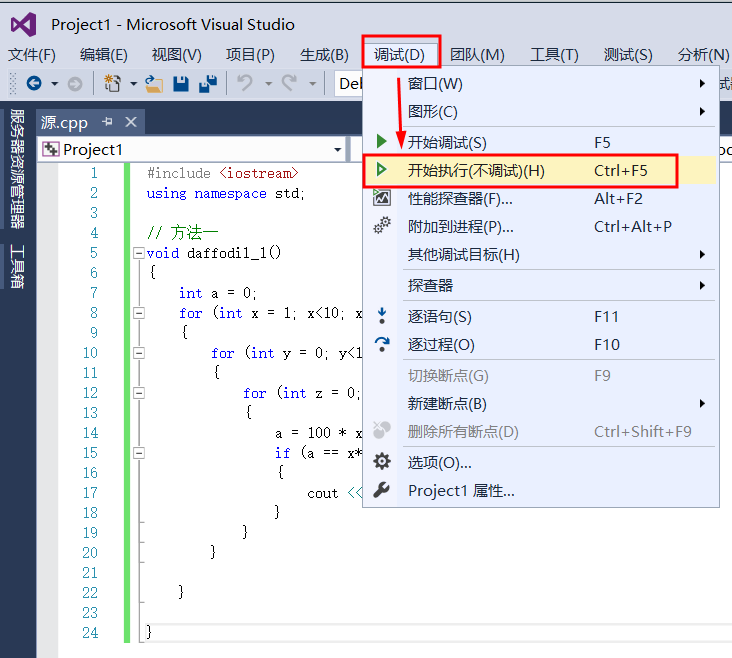Image resolution: width=732 pixels, height=658 pixels.
Task: Select 选项(O)... menu item
Action: coord(540,462)
